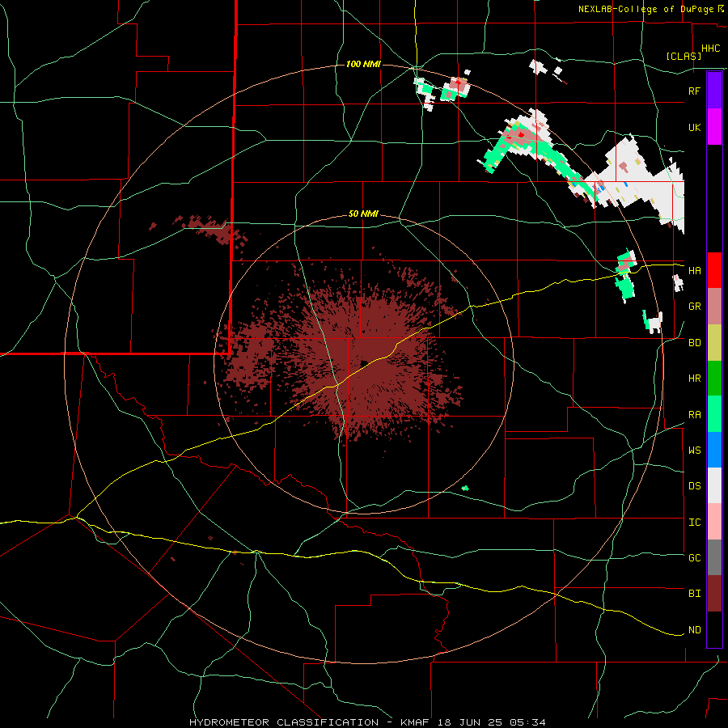Screen dimensions: 728x728
Task: Click the brown BI legend swatch
Action: tap(714, 594)
